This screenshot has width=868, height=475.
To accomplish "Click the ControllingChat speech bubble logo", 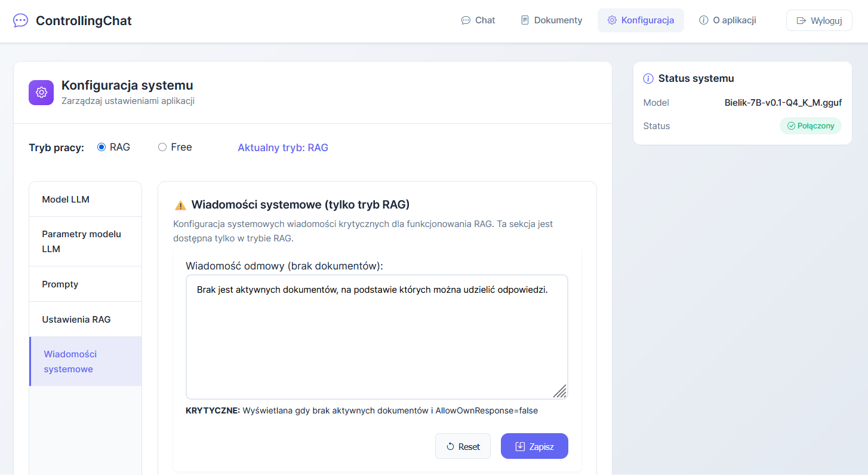I will coord(20,20).
